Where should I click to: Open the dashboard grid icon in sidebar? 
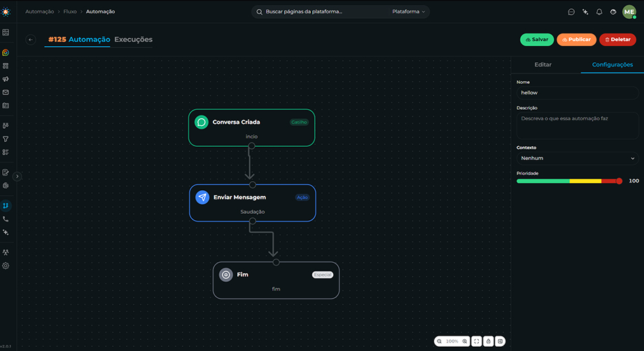(x=6, y=32)
